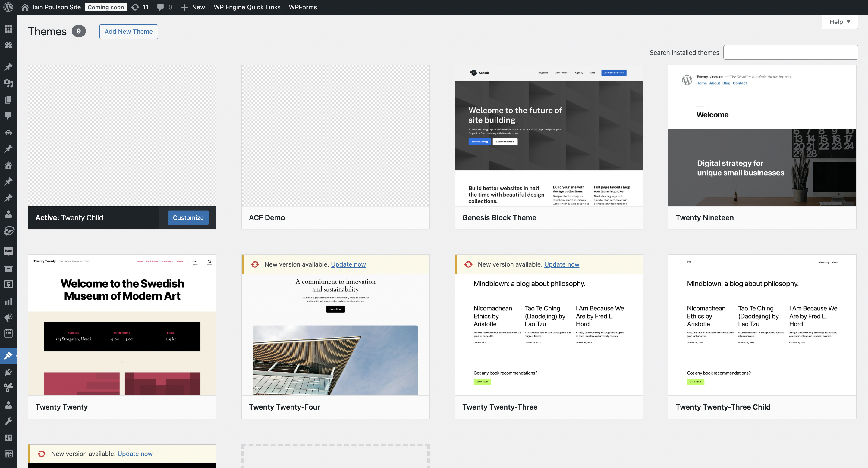The width and height of the screenshot is (868, 468).
Task: Click the update icon on Twenty Twenty-Four notice
Action: [255, 264]
